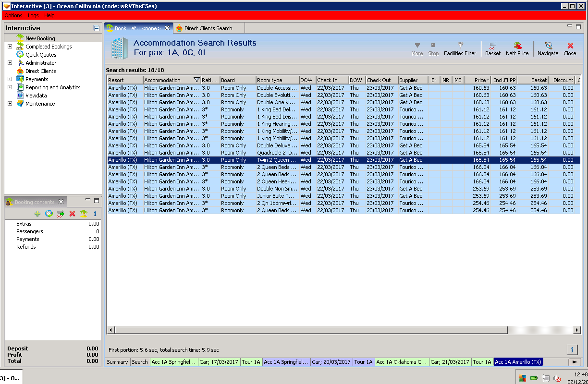Viewport: 588px width, 384px height.
Task: Expand the Administrator tree node
Action: (10, 63)
